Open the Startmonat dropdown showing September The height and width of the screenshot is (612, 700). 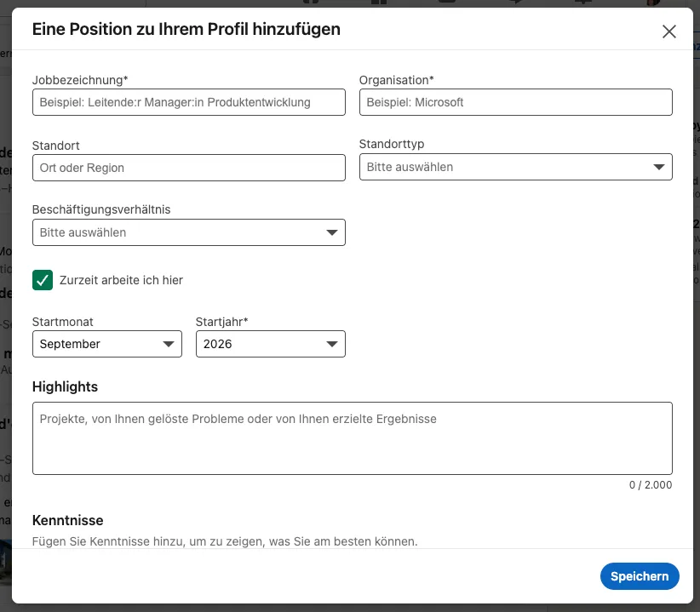[x=107, y=344]
